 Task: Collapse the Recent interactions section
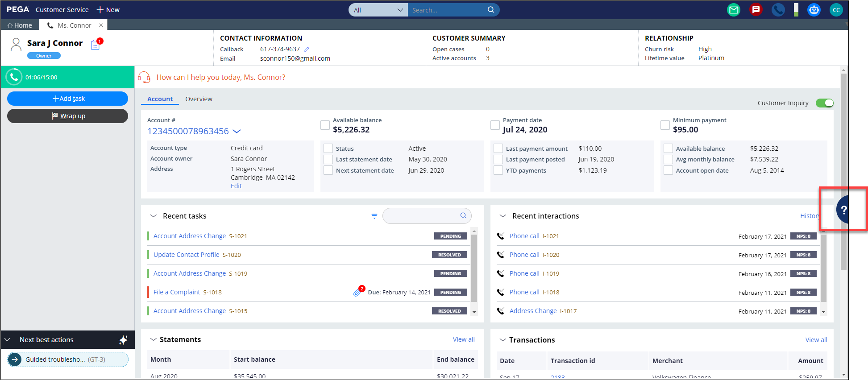[503, 216]
